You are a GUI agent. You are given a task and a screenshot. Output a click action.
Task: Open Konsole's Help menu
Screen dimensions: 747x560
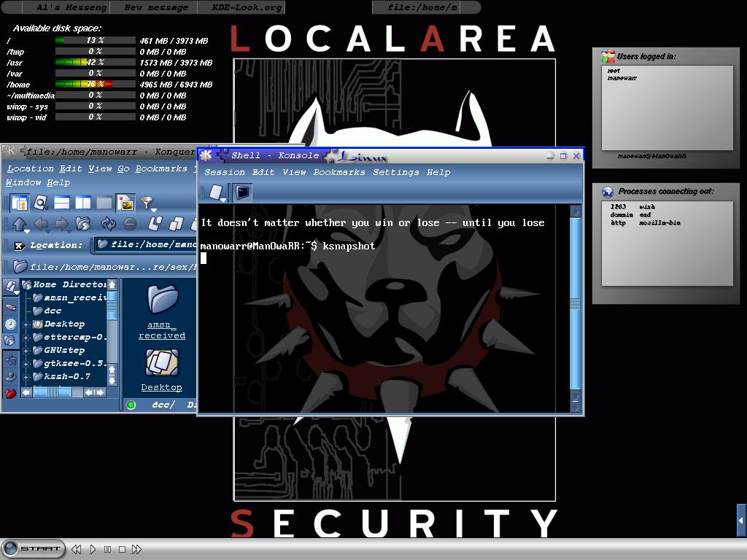coord(438,172)
